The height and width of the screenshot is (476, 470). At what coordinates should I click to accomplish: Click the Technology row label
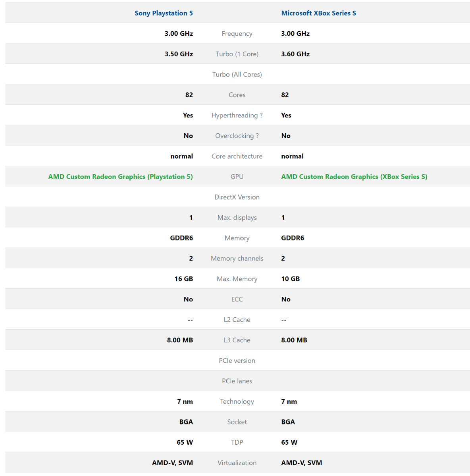pos(237,401)
